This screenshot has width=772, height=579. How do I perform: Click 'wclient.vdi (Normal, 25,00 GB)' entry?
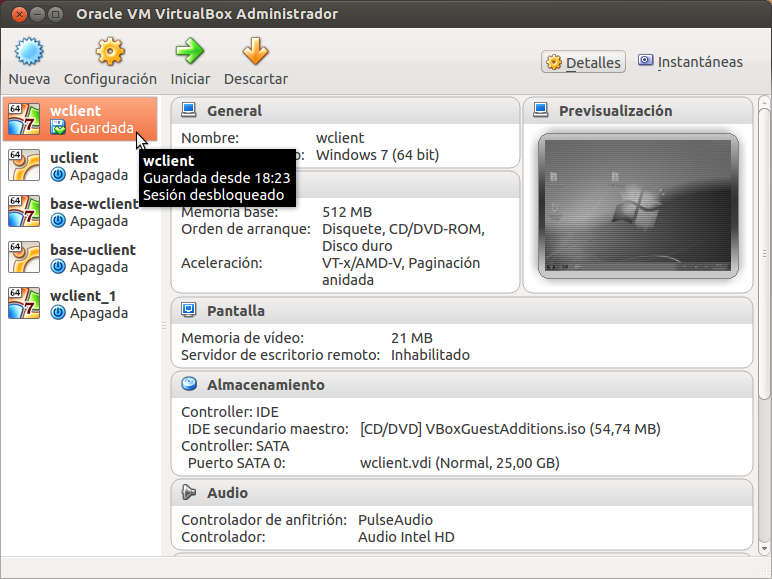[460, 463]
